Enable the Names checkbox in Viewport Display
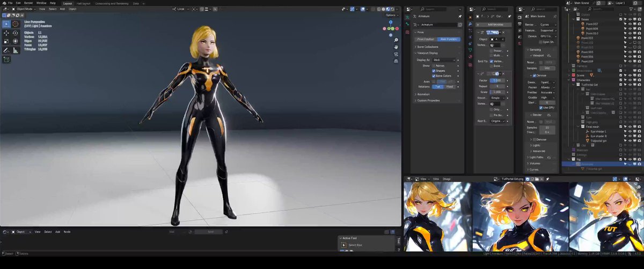 point(434,65)
